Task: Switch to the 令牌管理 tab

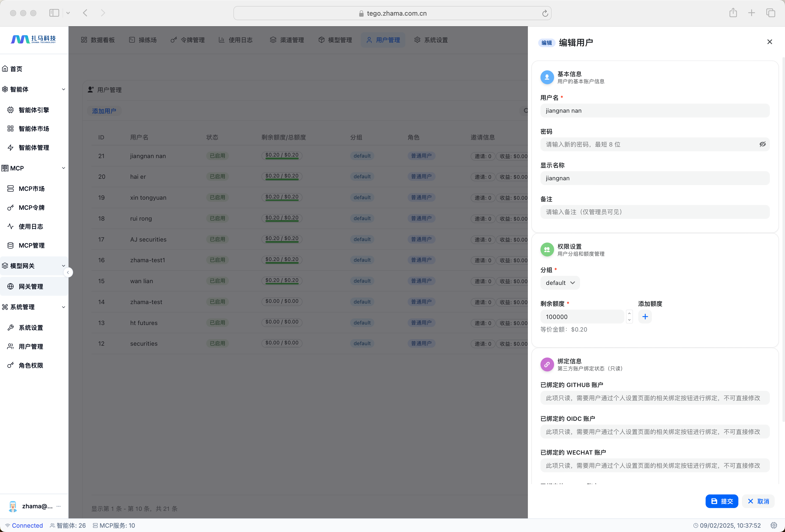Action: (188, 40)
